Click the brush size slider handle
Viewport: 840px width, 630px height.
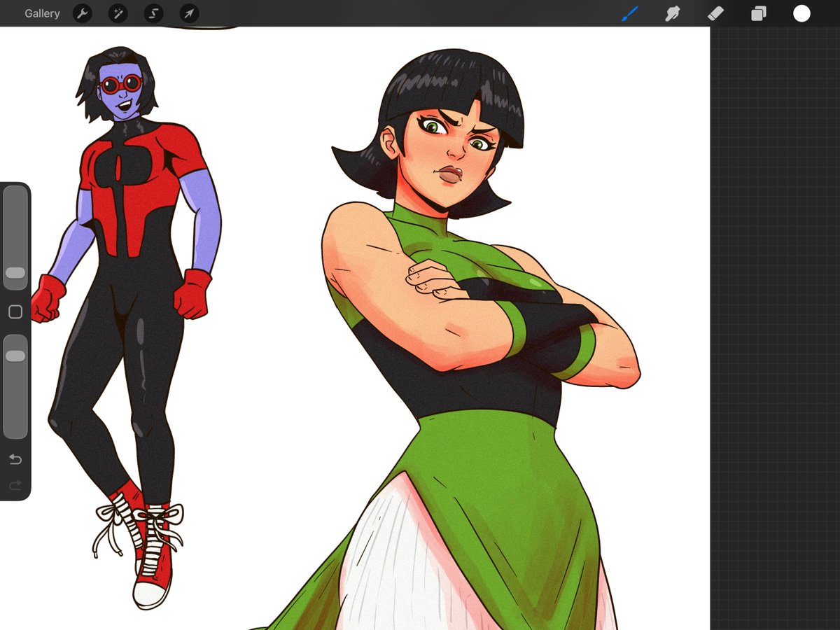[x=15, y=272]
